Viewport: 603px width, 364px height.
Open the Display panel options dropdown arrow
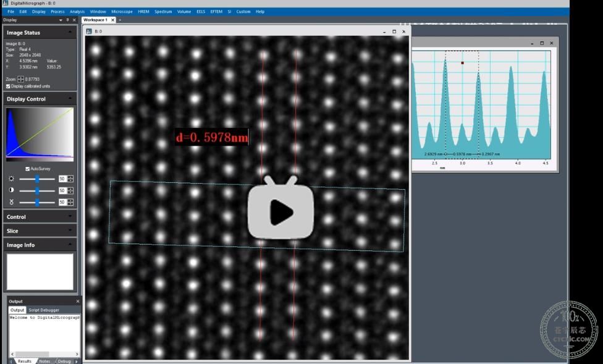tap(61, 20)
